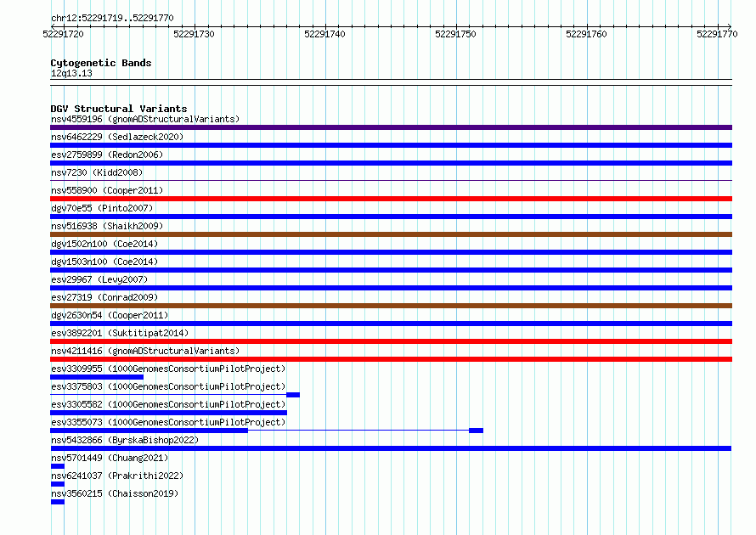Open the esv3309955 1000Genomes label
756x535 pixels.
coord(168,369)
